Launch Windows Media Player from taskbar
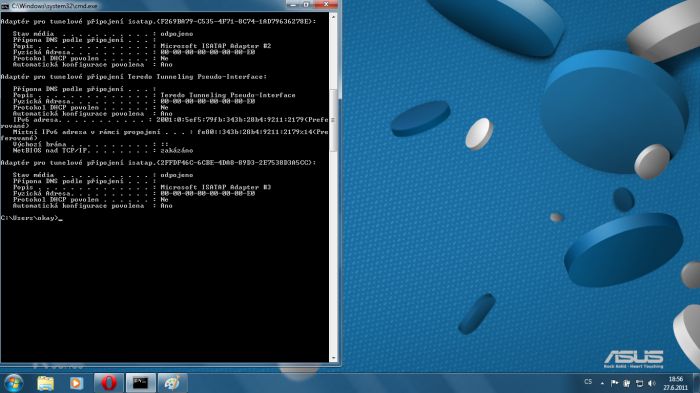 (x=76, y=383)
